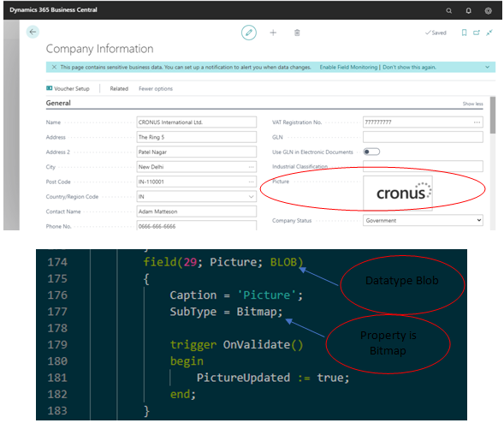Open Voucher Setup action
Image resolution: width=504 pixels, height=423 pixels.
pos(68,88)
